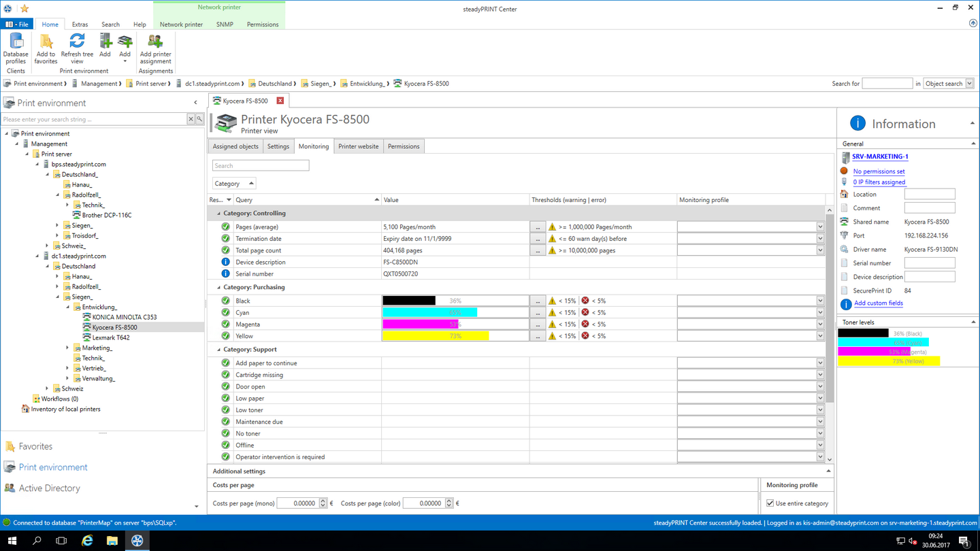Edit thresholds button for Cyan toner

(x=538, y=312)
